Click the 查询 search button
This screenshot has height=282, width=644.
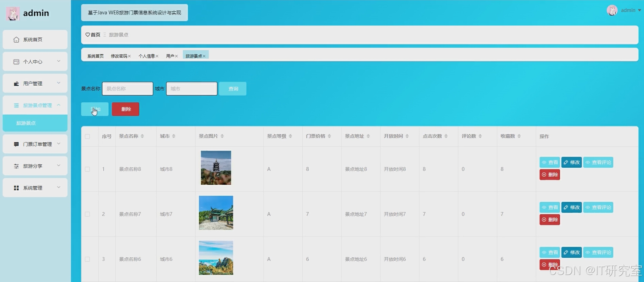click(x=233, y=89)
